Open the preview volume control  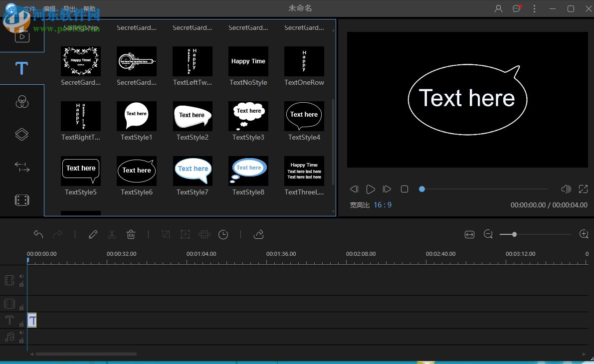[566, 189]
